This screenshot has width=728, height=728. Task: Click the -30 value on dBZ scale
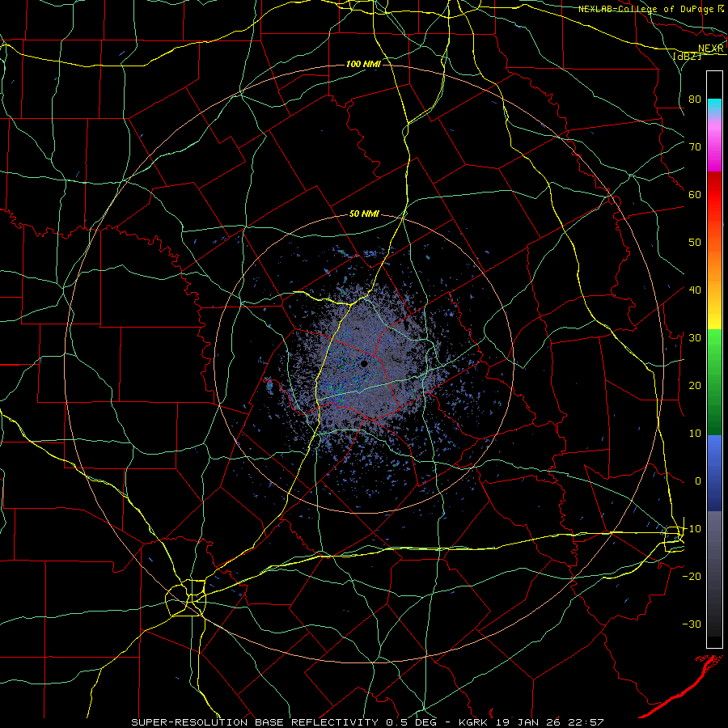point(692,624)
